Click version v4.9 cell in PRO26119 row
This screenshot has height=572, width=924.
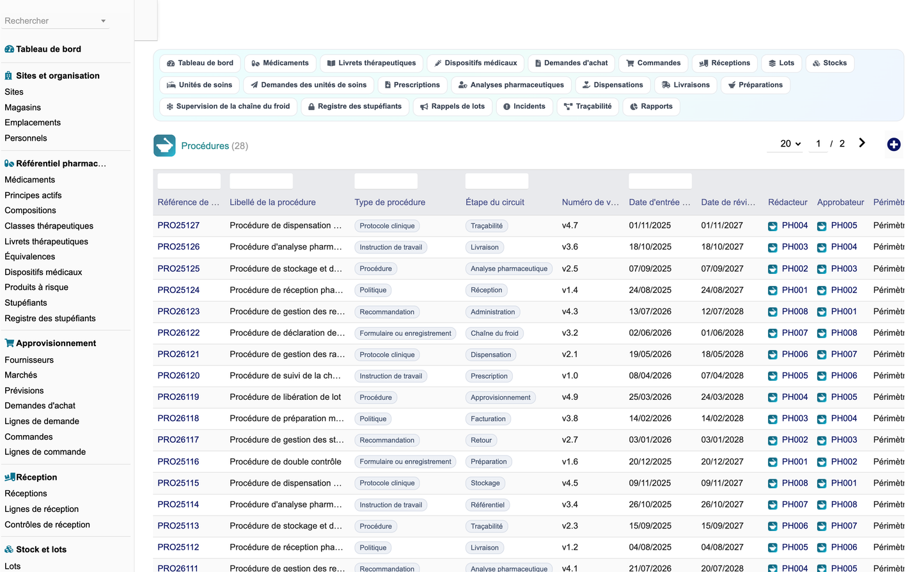570,397
